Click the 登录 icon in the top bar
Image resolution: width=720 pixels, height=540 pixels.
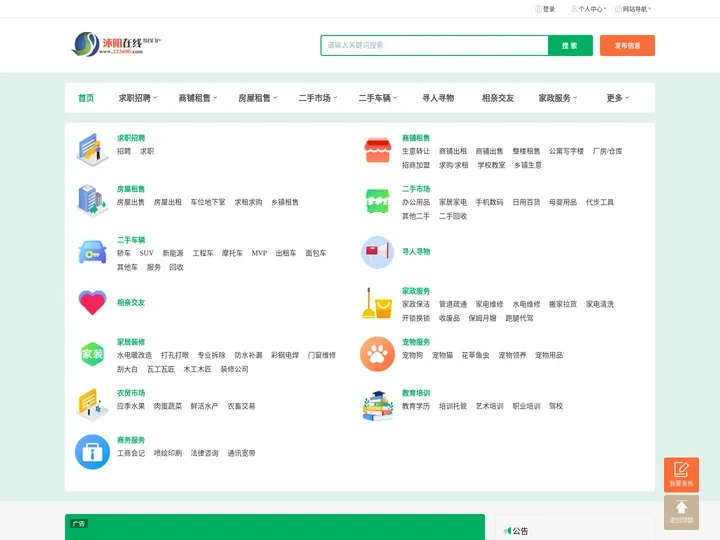pos(538,9)
